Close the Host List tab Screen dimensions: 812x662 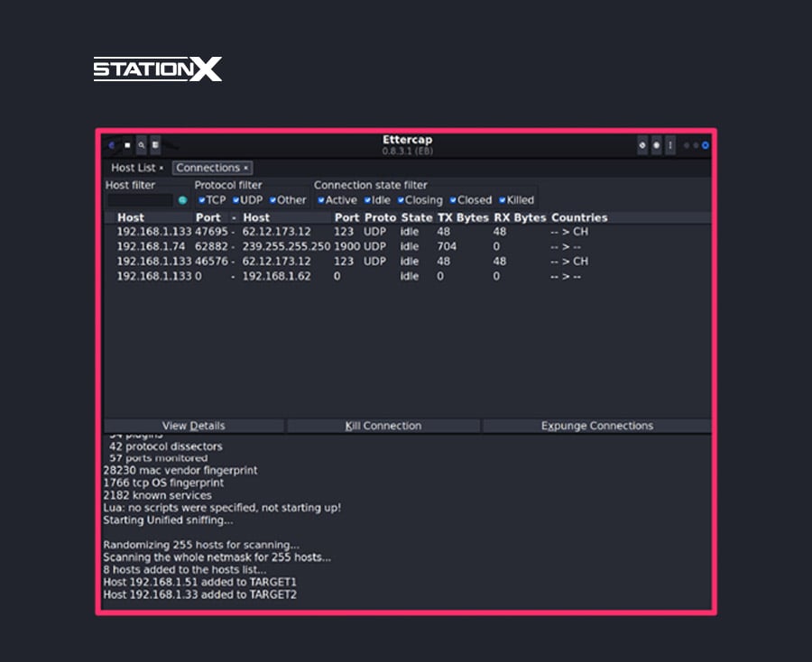point(161,168)
